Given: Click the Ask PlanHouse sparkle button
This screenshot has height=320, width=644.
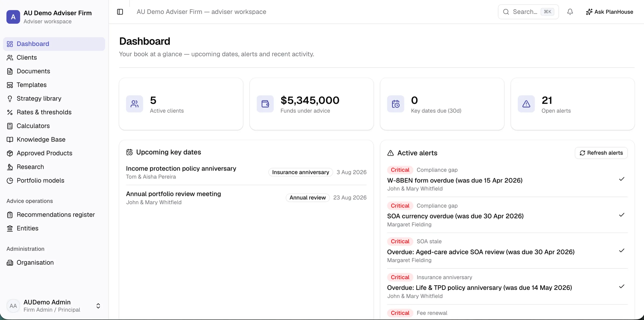Looking at the screenshot, I should click(609, 12).
